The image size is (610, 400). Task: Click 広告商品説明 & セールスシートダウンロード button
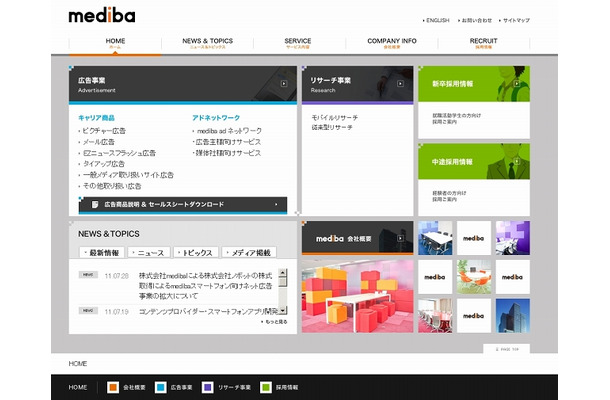click(183, 205)
